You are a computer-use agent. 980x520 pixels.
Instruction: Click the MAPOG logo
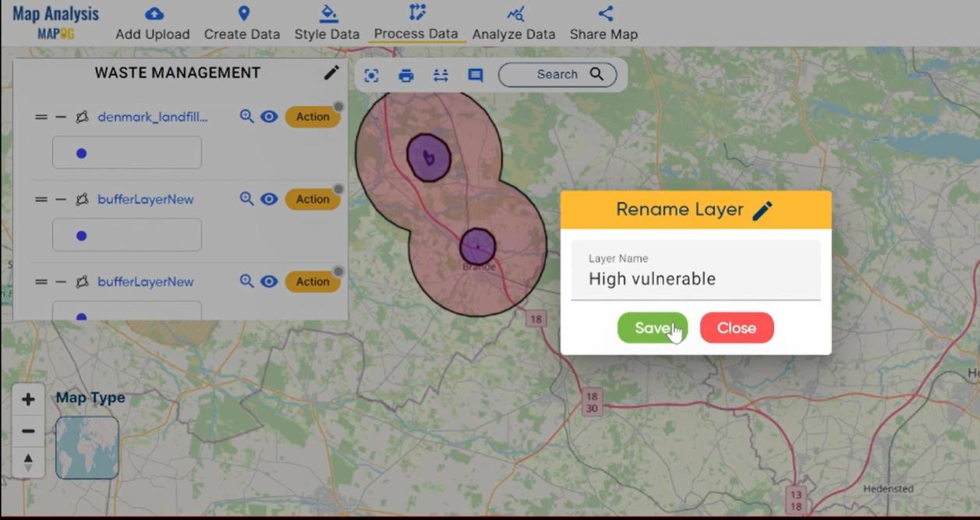[x=56, y=34]
